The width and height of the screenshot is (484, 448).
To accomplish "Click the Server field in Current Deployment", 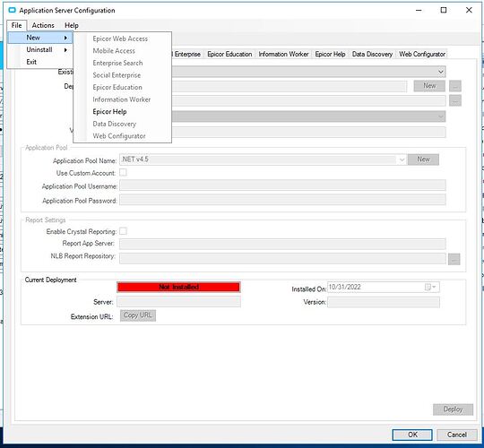I will (x=178, y=302).
